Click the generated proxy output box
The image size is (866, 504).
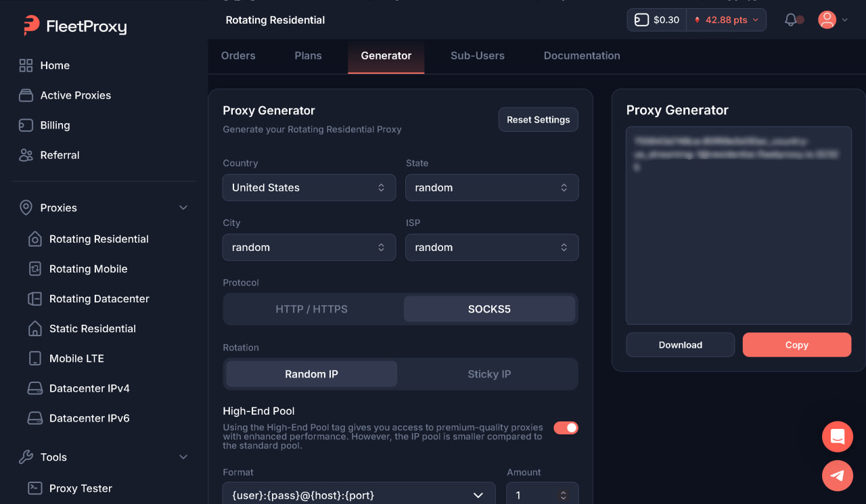pos(738,225)
